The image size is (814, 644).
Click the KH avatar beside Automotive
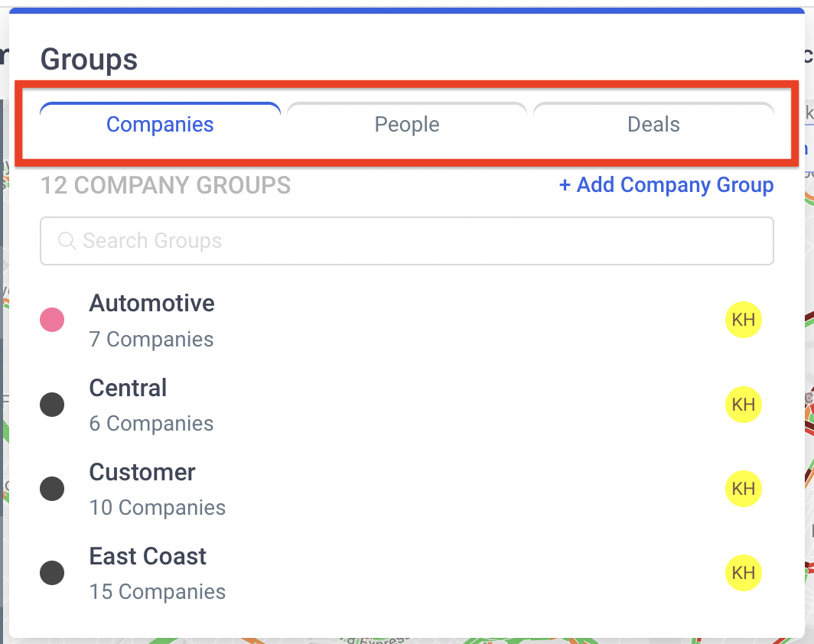pos(744,320)
